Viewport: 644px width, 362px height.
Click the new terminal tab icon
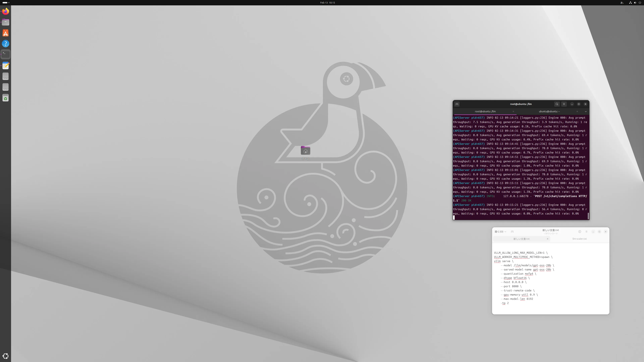point(457,104)
